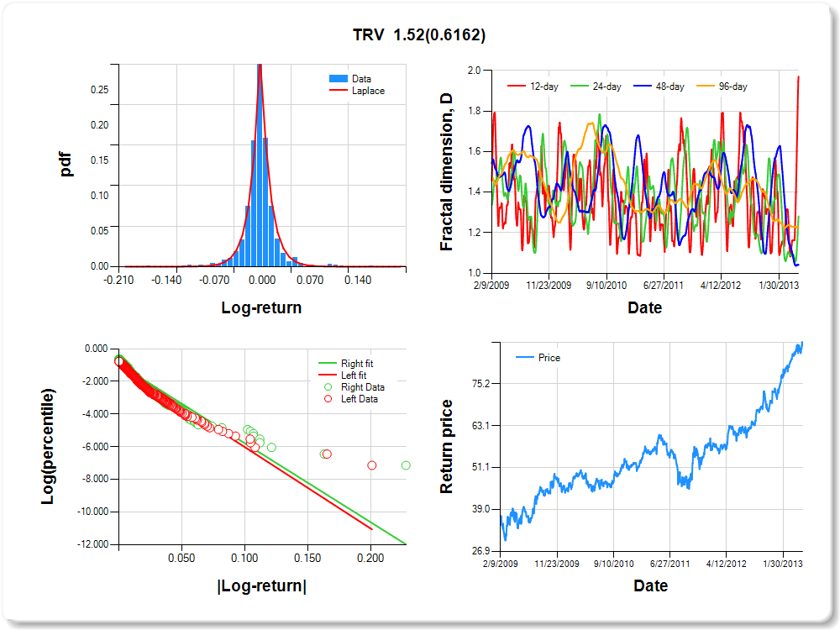Click the pdf y-axis label
Viewport: 840px width, 630px height.
point(66,165)
